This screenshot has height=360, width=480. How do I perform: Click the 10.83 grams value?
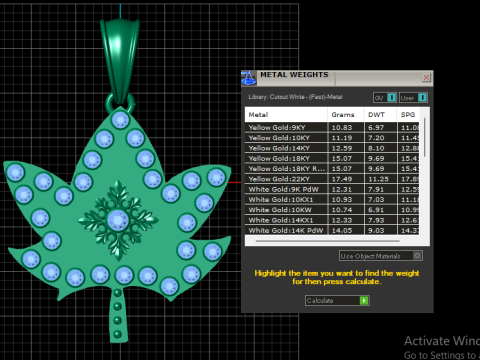click(342, 127)
